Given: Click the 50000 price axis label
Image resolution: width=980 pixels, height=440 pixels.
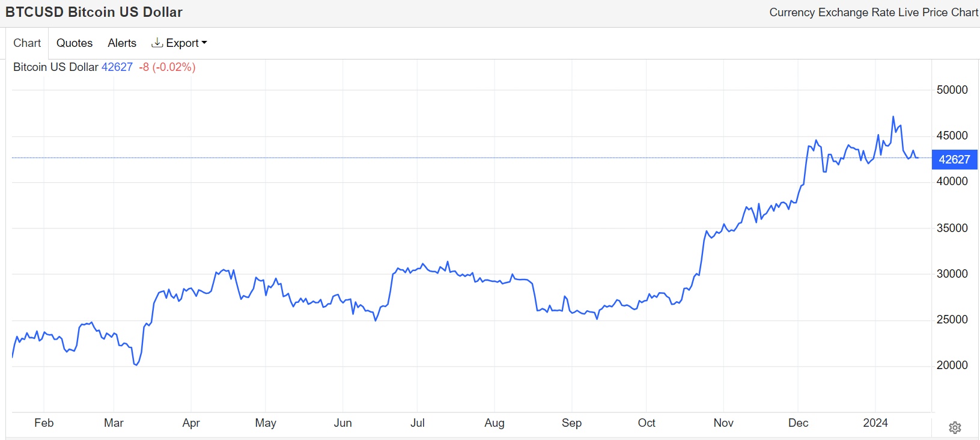Looking at the screenshot, I should (x=952, y=90).
